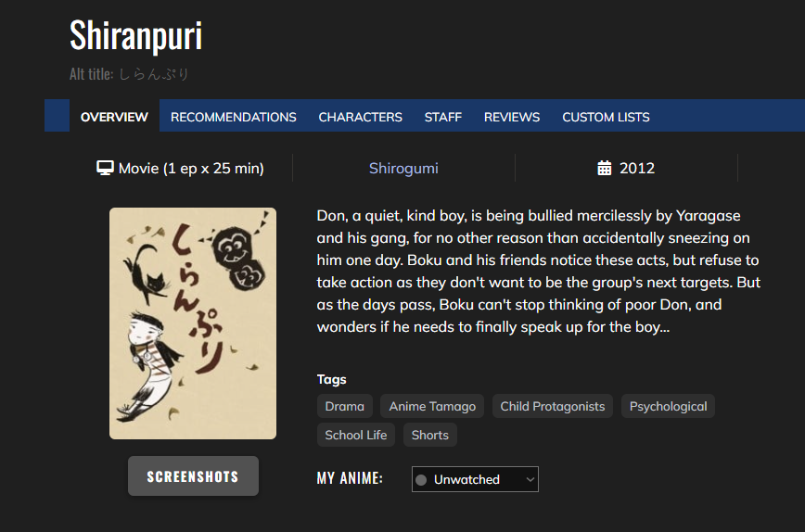Select the Anime Tamago tag

[432, 406]
